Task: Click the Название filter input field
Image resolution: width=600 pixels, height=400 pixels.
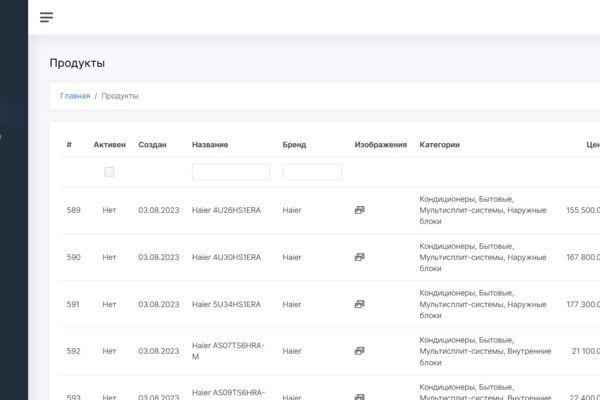Action: point(231,172)
